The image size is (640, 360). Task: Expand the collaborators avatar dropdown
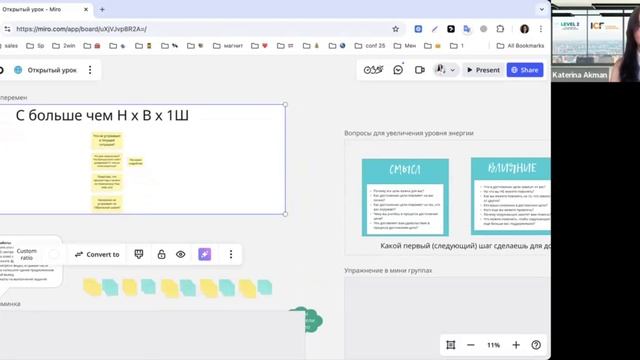coord(453,70)
